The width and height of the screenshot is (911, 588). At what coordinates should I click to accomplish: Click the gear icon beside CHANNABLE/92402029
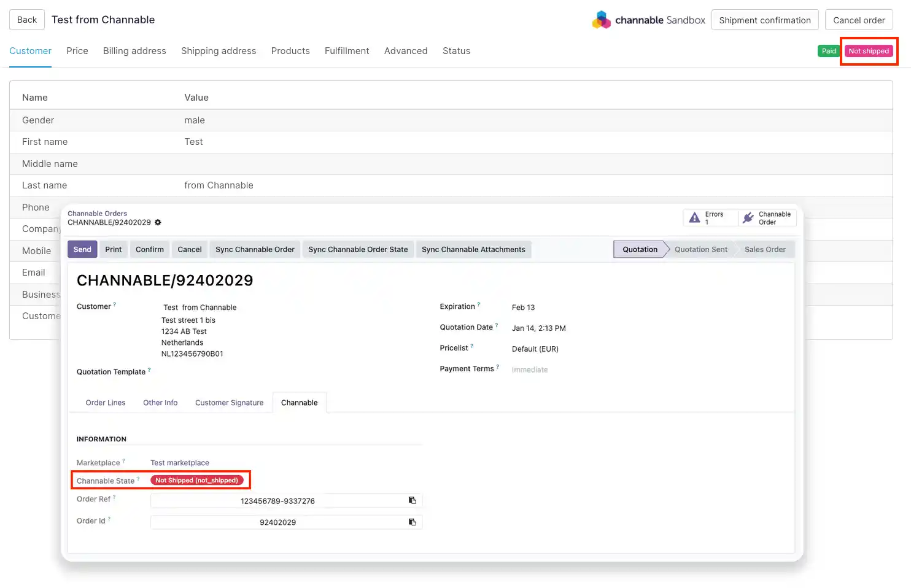158,222
